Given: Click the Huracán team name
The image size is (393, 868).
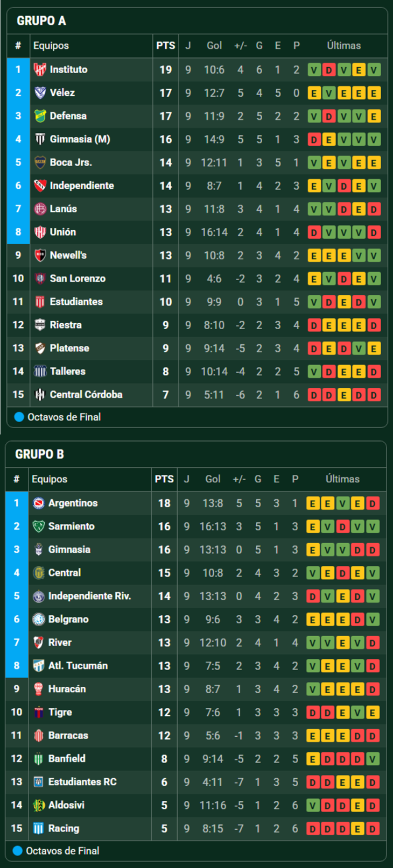Looking at the screenshot, I should [x=66, y=689].
